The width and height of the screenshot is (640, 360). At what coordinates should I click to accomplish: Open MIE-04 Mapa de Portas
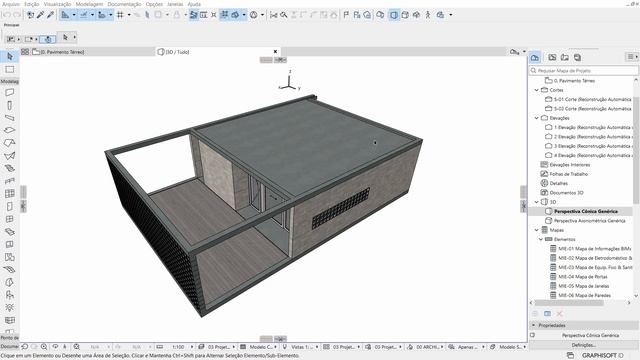(x=583, y=277)
